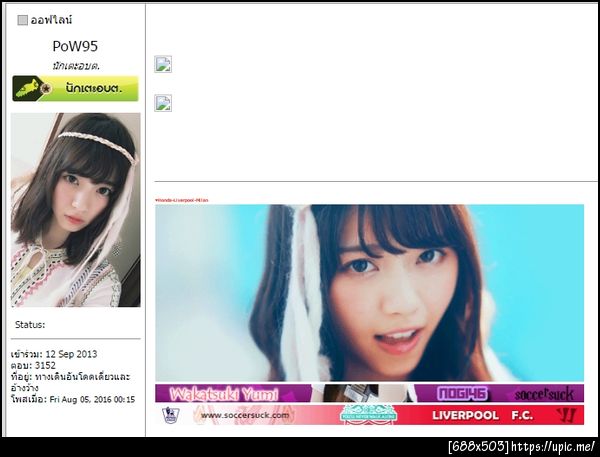This screenshot has width=600, height=457.
Task: Click the www.soccersuck.com banner text
Action: [245, 415]
